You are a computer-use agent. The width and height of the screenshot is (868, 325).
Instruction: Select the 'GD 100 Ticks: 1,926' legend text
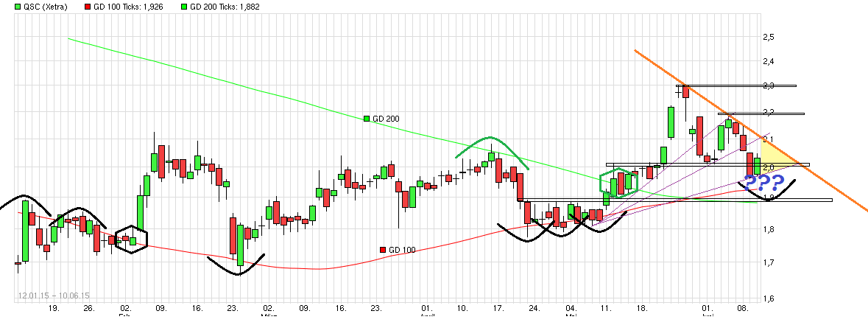128,7
